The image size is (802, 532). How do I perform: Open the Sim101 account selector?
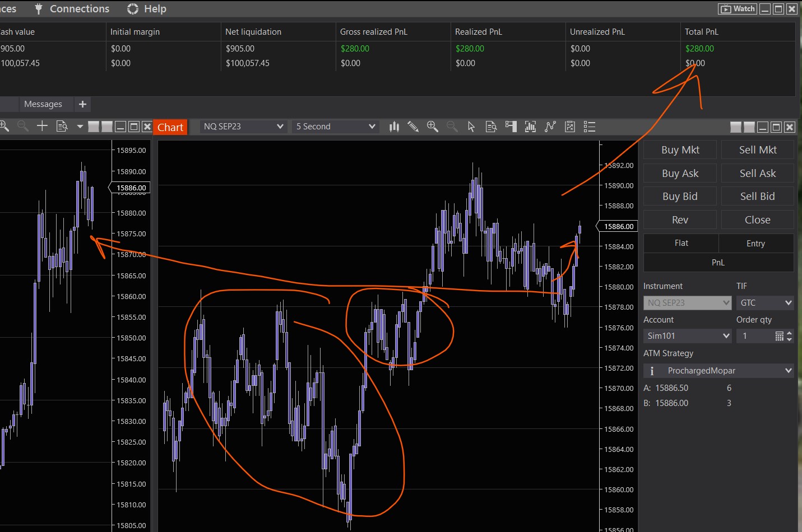(688, 336)
